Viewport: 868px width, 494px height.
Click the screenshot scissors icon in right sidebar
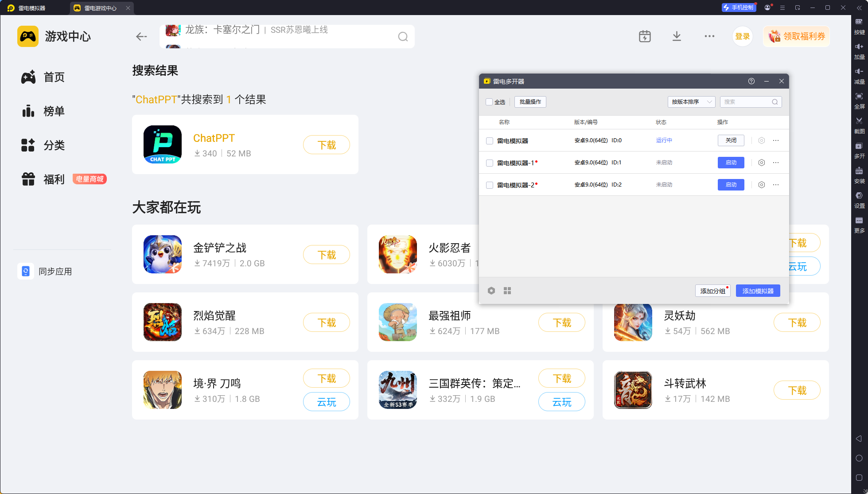point(859,121)
